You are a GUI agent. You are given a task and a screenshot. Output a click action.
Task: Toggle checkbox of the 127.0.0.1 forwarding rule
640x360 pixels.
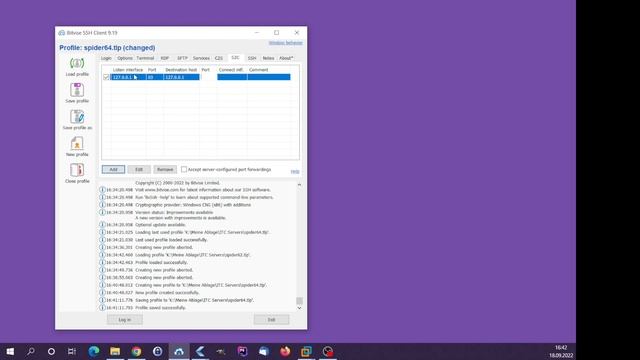(x=106, y=77)
